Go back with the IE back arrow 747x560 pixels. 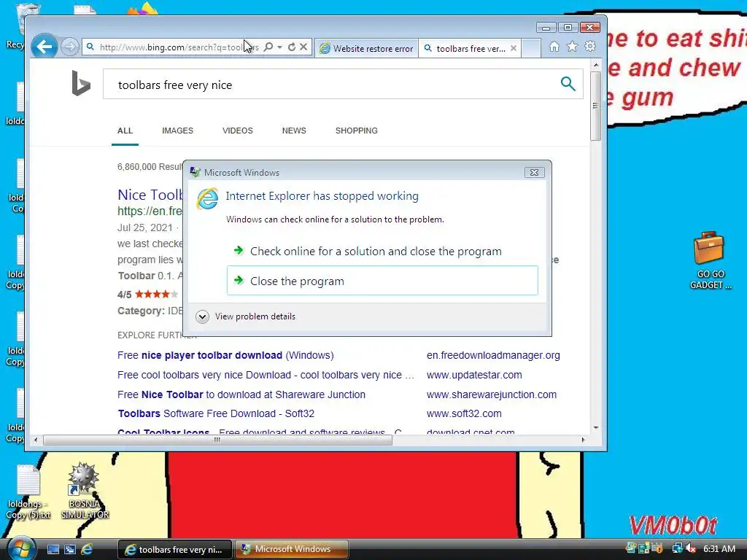point(44,47)
